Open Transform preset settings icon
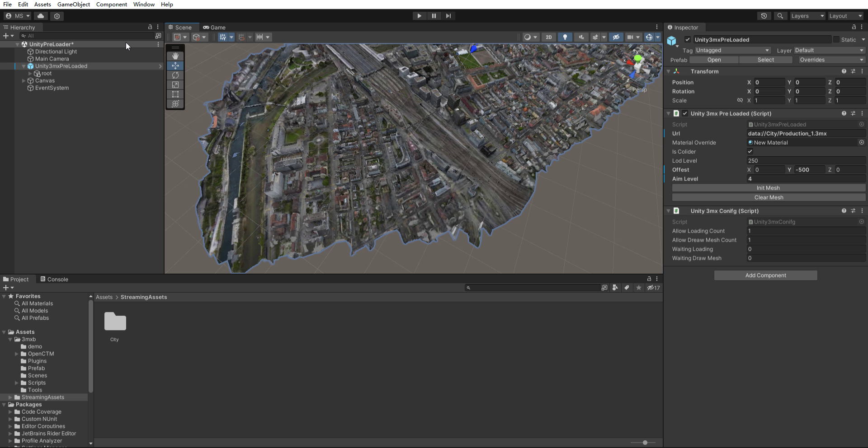Viewport: 868px width, 448px height. tap(853, 71)
